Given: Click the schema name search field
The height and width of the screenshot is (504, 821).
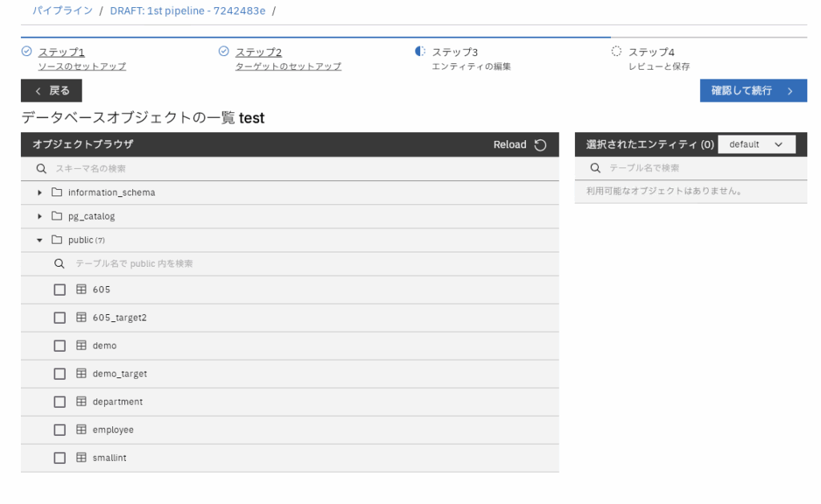Looking at the screenshot, I should click(297, 169).
